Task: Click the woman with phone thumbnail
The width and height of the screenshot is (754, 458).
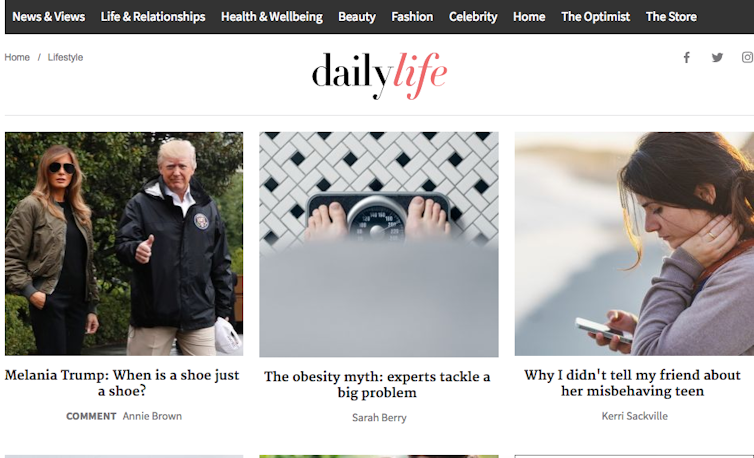Action: [x=634, y=244]
